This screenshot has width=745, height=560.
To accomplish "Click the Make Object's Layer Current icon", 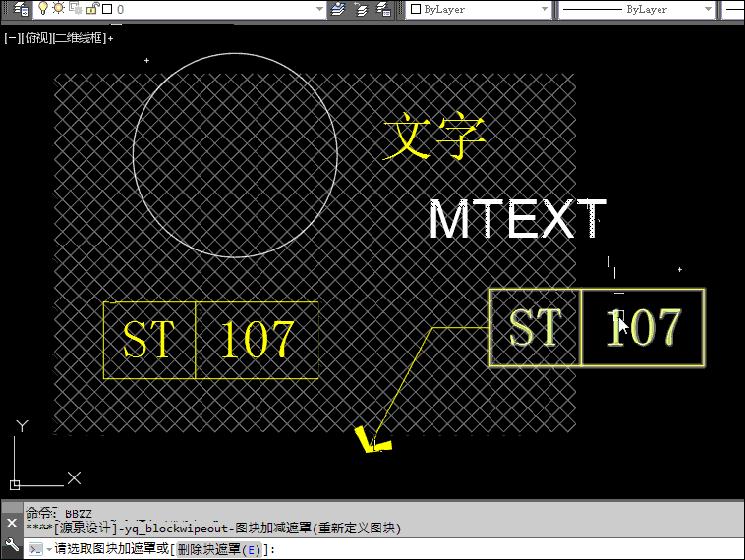I will pyautogui.click(x=339, y=9).
